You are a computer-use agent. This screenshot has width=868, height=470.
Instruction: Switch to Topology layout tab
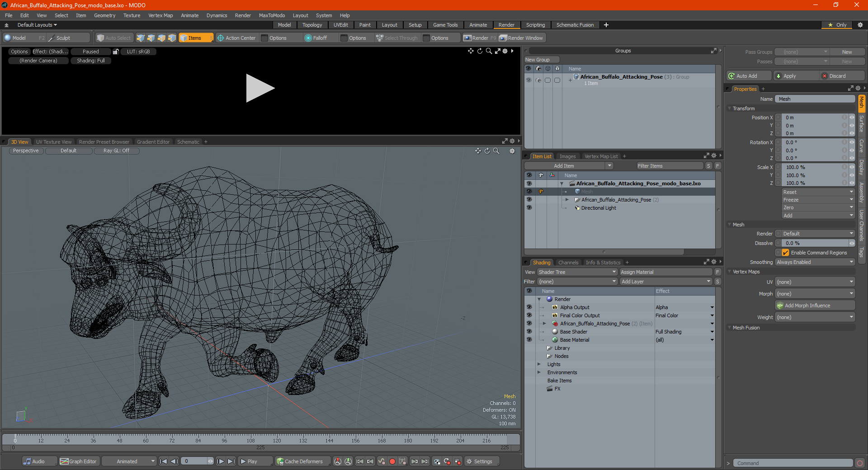tap(312, 25)
